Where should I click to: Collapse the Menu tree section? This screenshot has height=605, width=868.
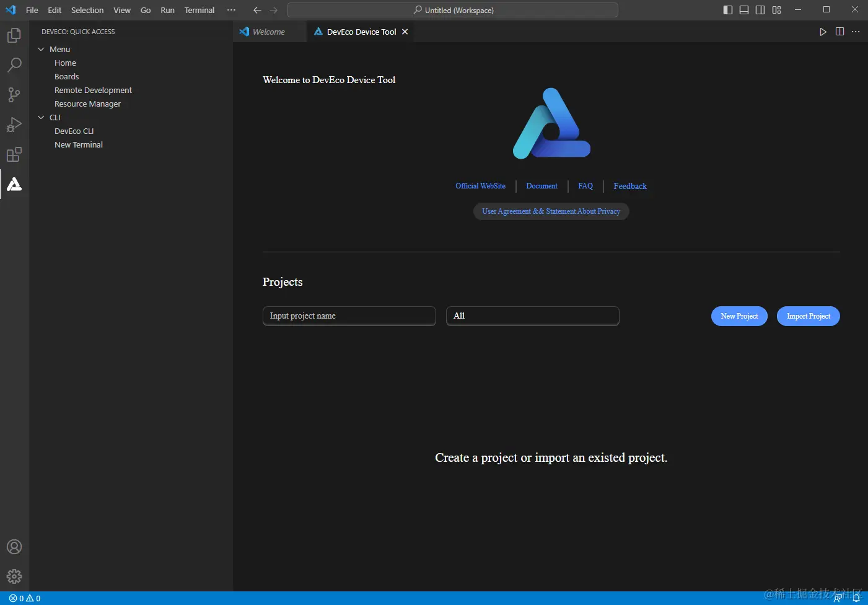coord(41,49)
